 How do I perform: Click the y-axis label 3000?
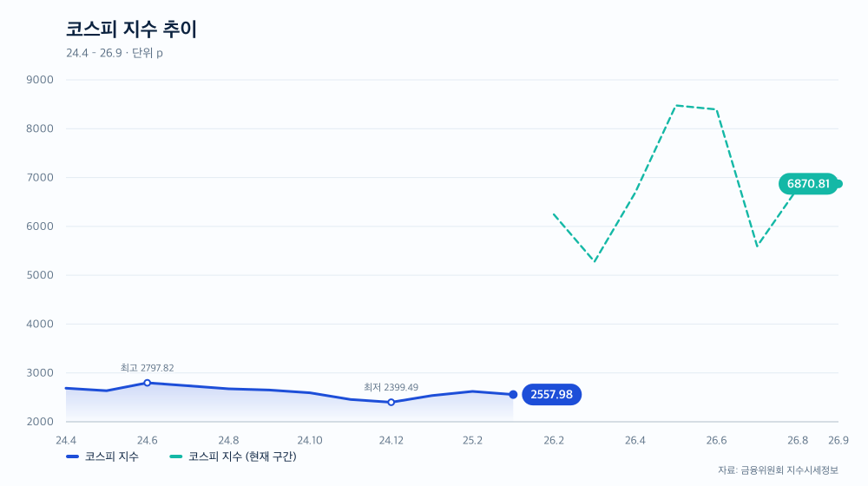pos(40,373)
